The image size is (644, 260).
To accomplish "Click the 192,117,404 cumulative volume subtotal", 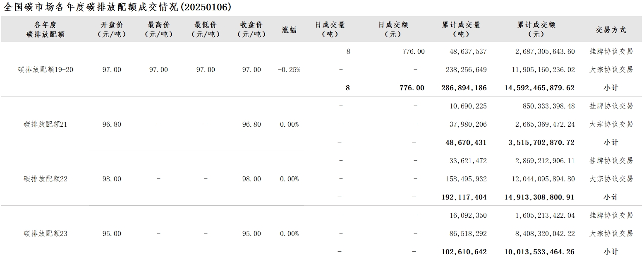I will 464,197.
